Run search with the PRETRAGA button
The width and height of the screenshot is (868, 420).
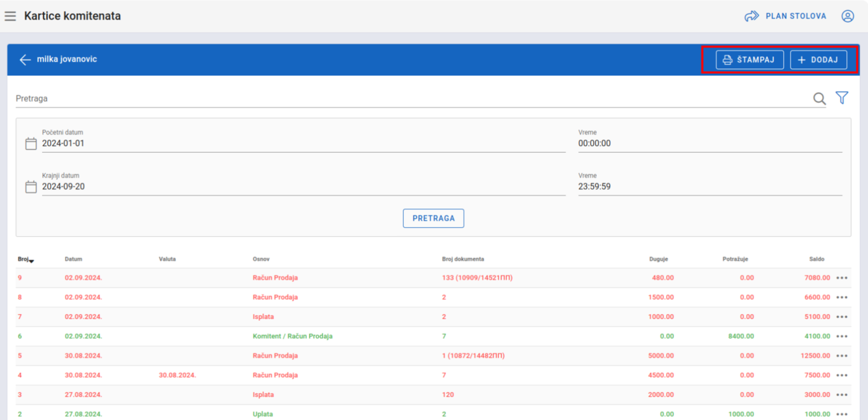(x=433, y=218)
